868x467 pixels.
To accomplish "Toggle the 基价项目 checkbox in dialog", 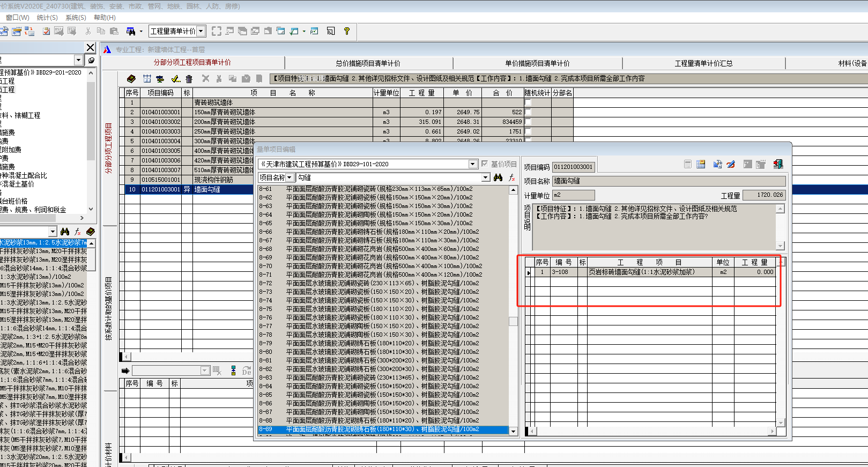I will coord(485,164).
